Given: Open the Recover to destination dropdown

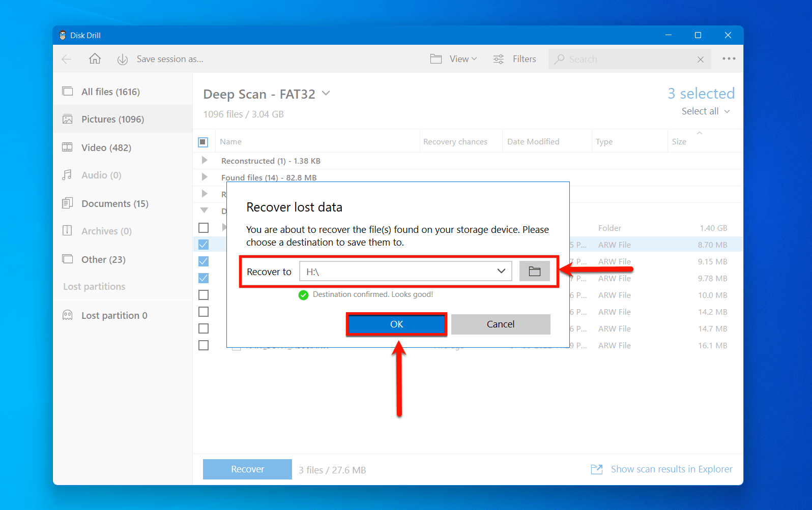Looking at the screenshot, I should (501, 272).
